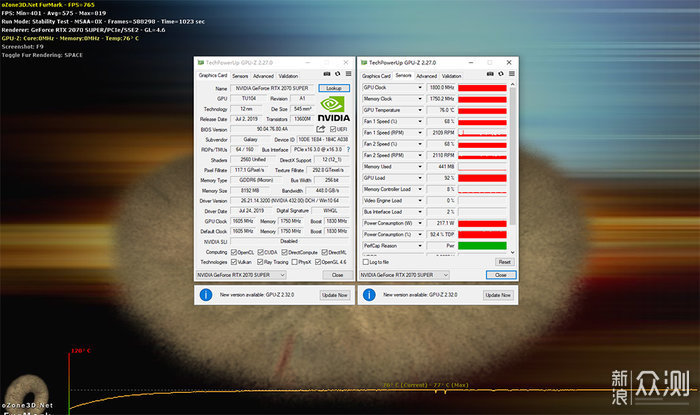This screenshot has width=700, height=415.
Task: Toggle the DirectCompute checkbox
Action: click(284, 252)
